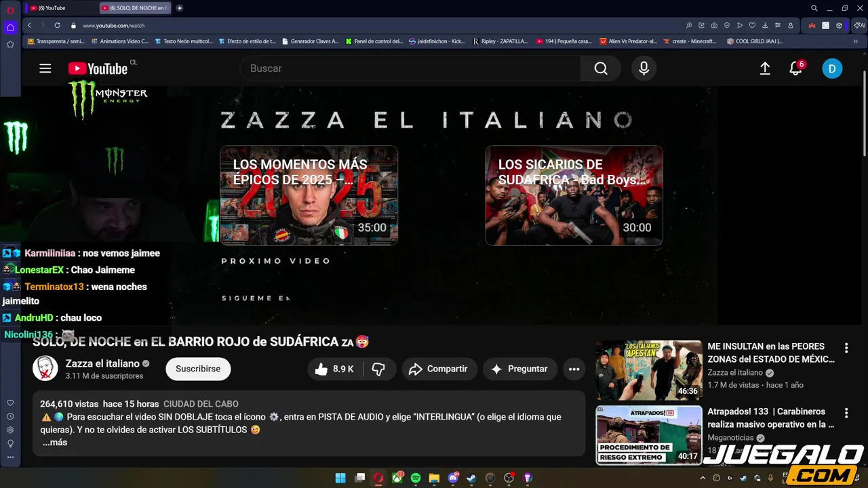The height and width of the screenshot is (488, 868).
Task: Open Xbox app from the taskbar
Action: point(397,478)
